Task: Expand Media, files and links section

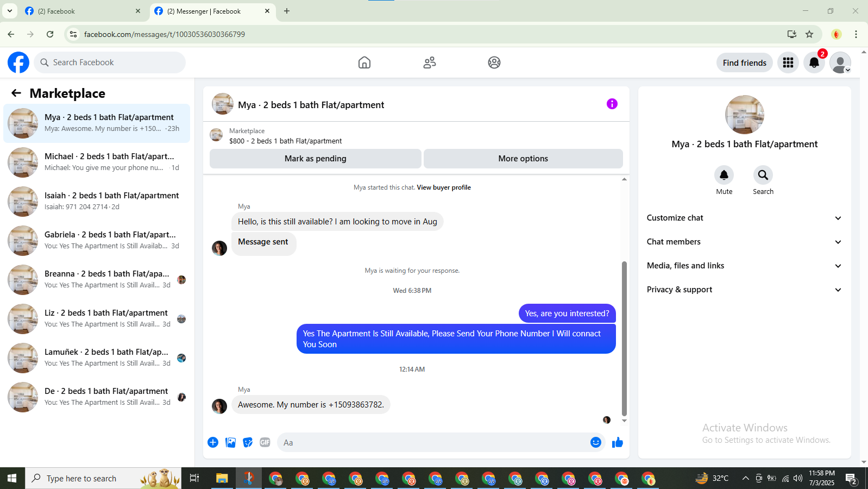Action: pos(744,266)
